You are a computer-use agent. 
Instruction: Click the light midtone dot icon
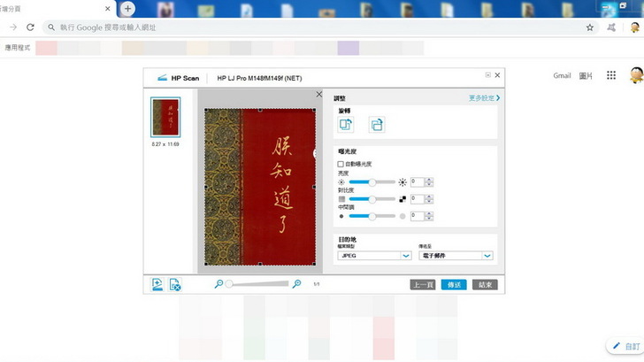click(x=402, y=216)
